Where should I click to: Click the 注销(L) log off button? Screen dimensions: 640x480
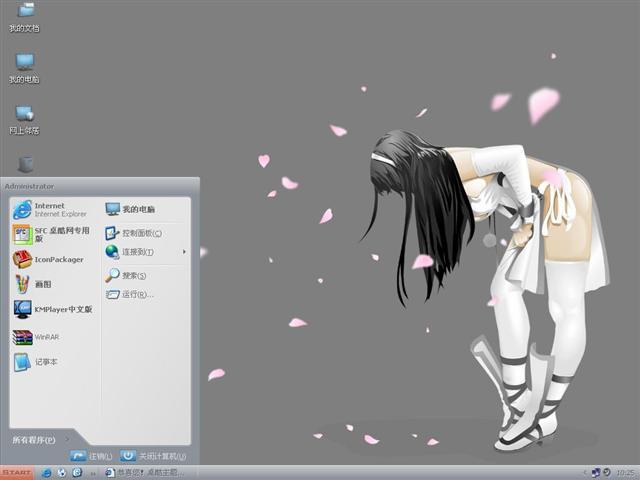(91, 456)
